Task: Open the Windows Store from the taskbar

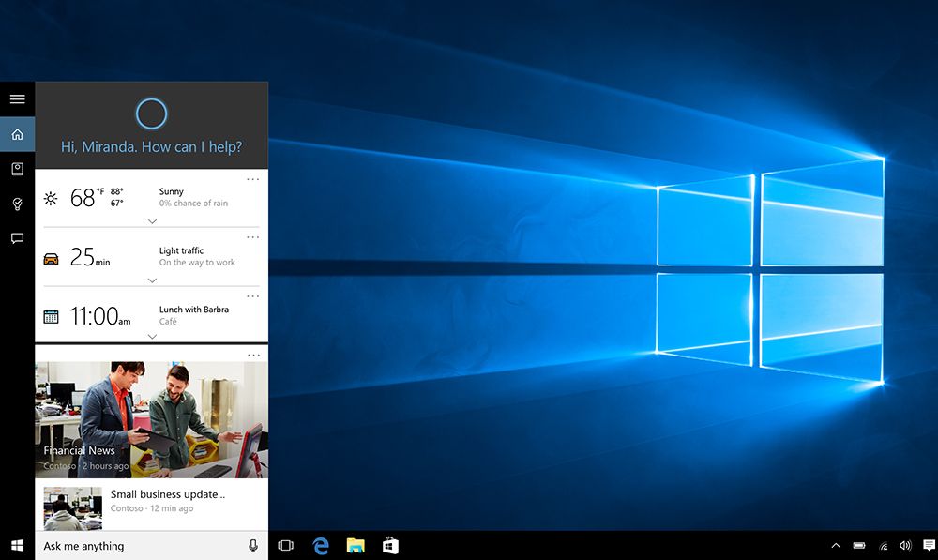Action: click(390, 545)
